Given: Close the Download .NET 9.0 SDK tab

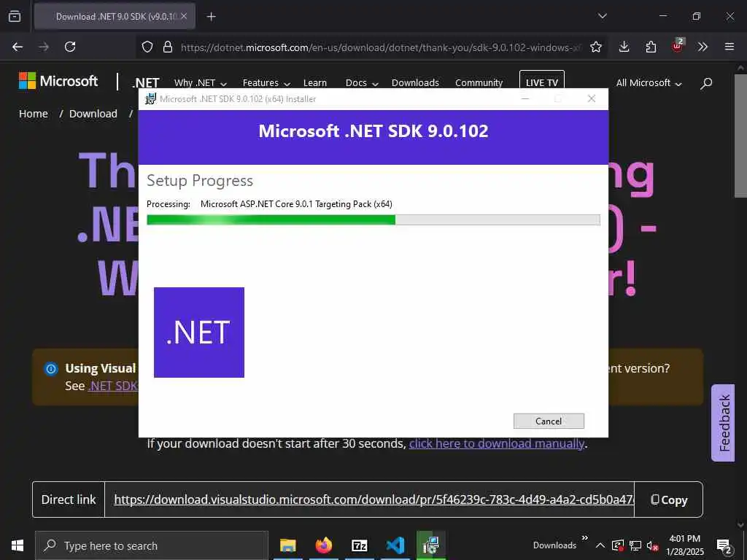Looking at the screenshot, I should click(184, 16).
